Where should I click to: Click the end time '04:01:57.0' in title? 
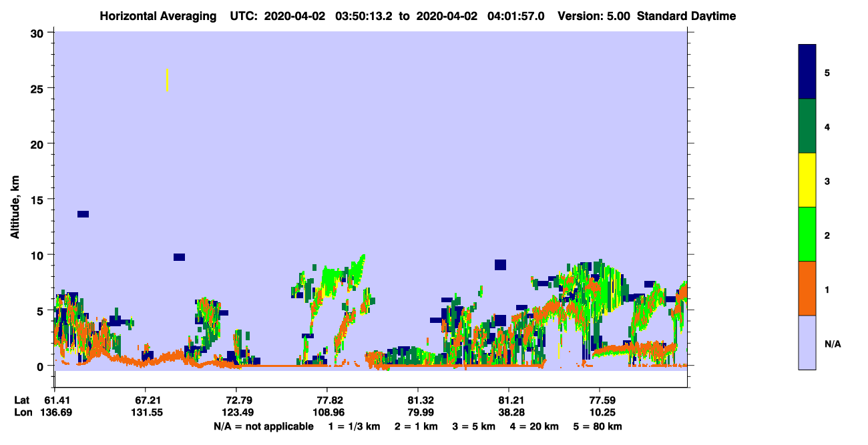(x=517, y=16)
